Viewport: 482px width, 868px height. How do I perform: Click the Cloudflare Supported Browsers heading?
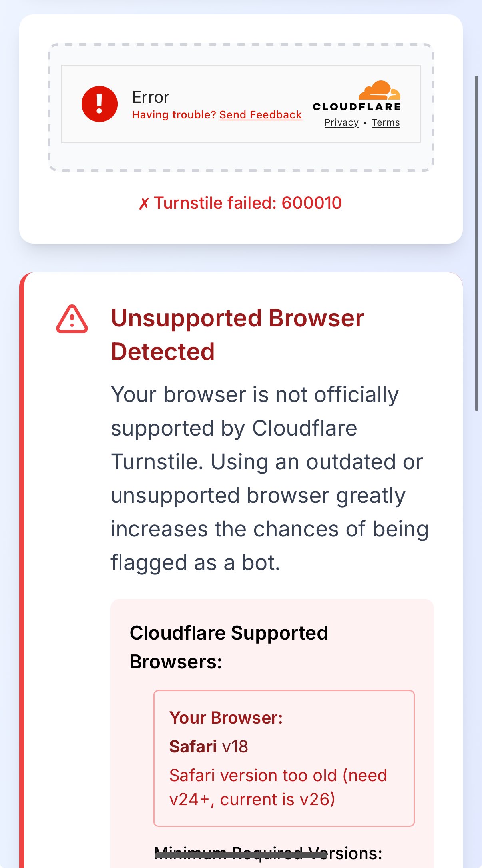pos(229,647)
